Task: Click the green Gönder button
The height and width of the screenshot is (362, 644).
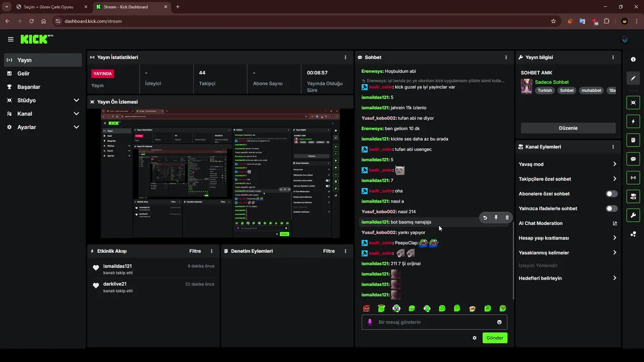Action: [495, 338]
